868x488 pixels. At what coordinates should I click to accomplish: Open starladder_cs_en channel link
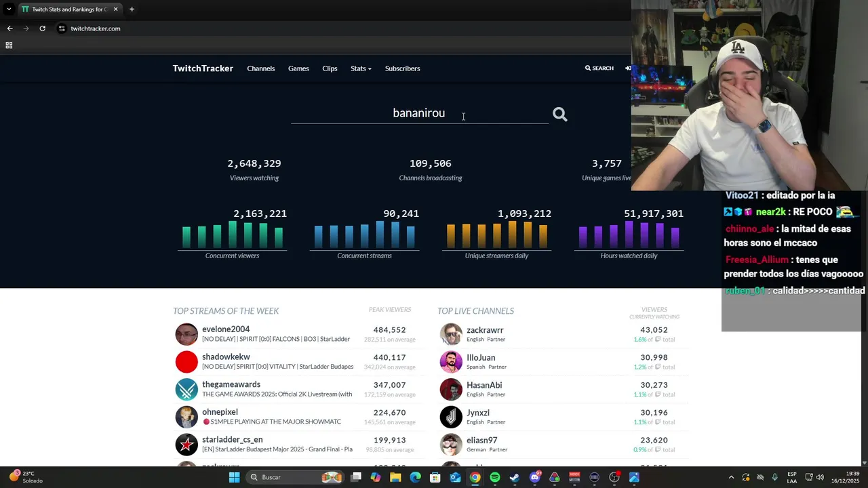coord(232,440)
